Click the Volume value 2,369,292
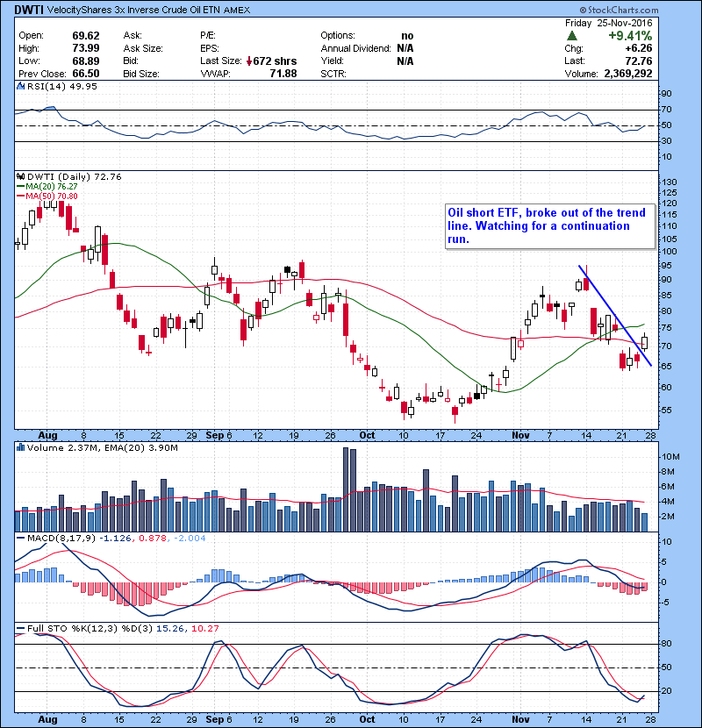Viewport: 702px width, 728px height. (x=628, y=74)
